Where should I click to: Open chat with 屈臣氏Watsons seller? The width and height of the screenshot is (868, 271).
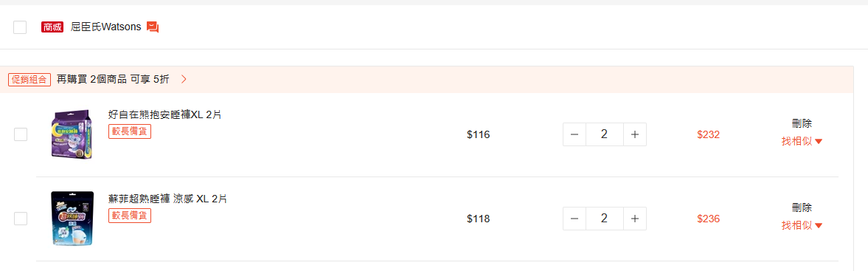(153, 27)
